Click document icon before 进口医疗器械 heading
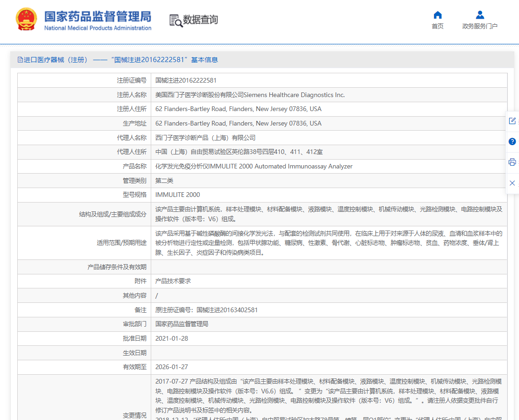519x420 pixels. [x=20, y=60]
